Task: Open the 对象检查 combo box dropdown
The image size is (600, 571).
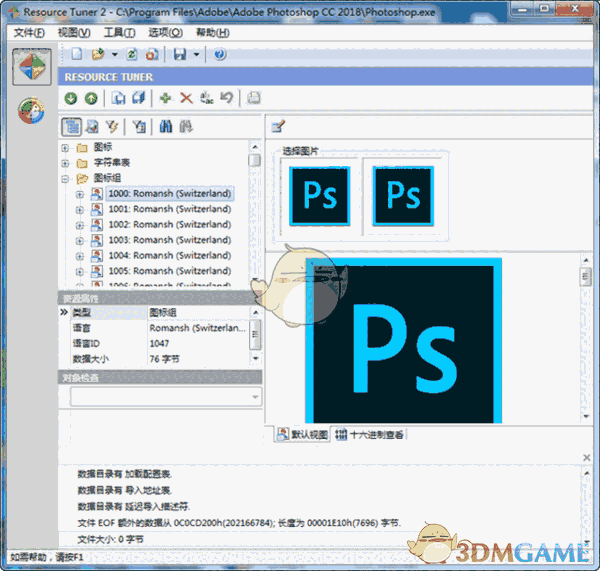Action: pyautogui.click(x=255, y=397)
